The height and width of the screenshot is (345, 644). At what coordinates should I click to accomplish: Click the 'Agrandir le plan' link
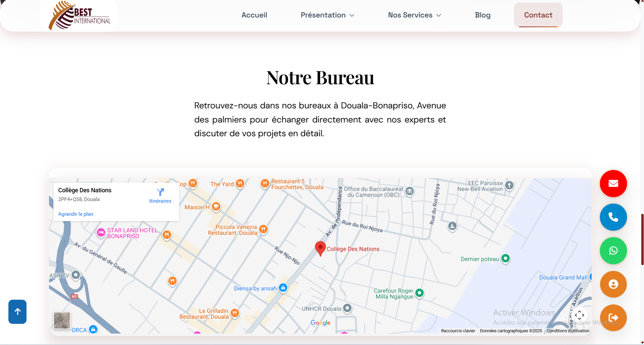pyautogui.click(x=76, y=214)
